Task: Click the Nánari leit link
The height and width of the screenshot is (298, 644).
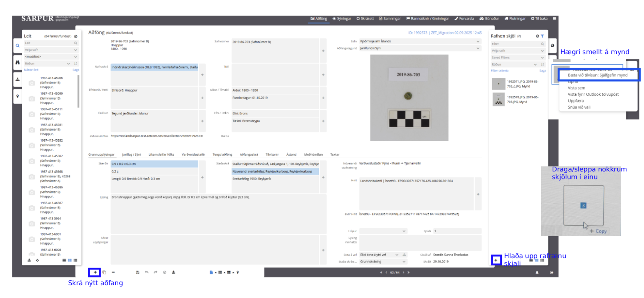Action: pyautogui.click(x=31, y=70)
